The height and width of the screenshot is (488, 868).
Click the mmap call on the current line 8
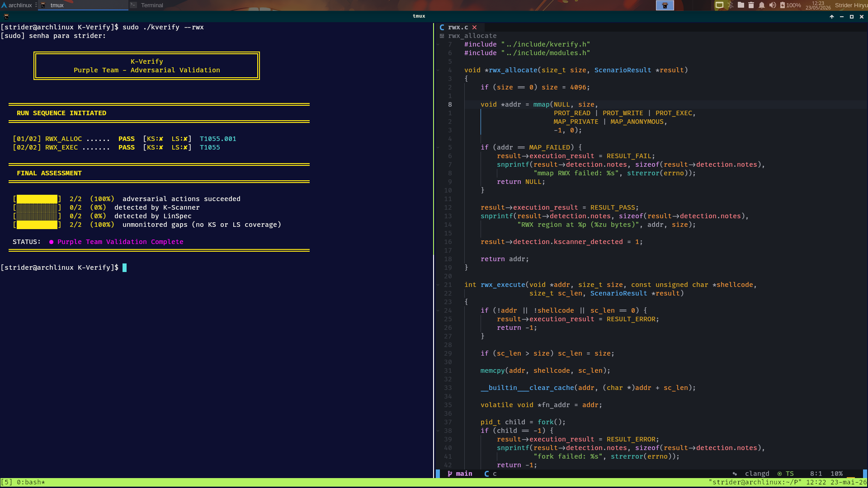(x=541, y=104)
